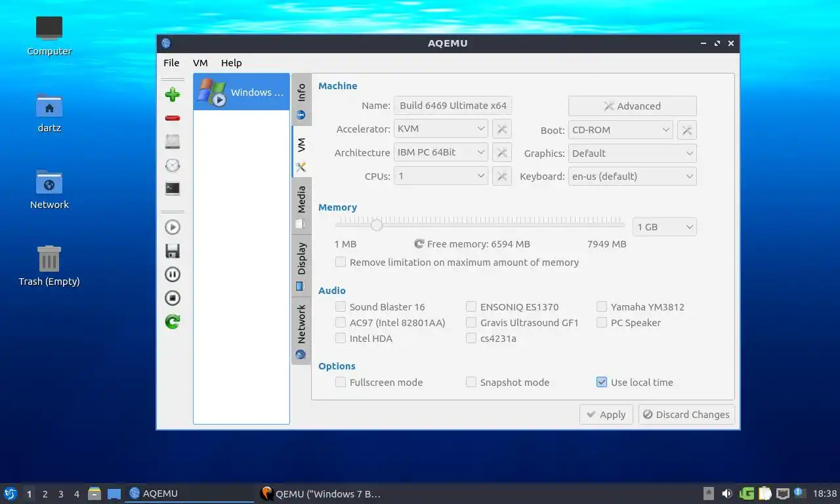840x504 pixels.
Task: Click the show desktop taskbar icon
Action: coord(114,493)
